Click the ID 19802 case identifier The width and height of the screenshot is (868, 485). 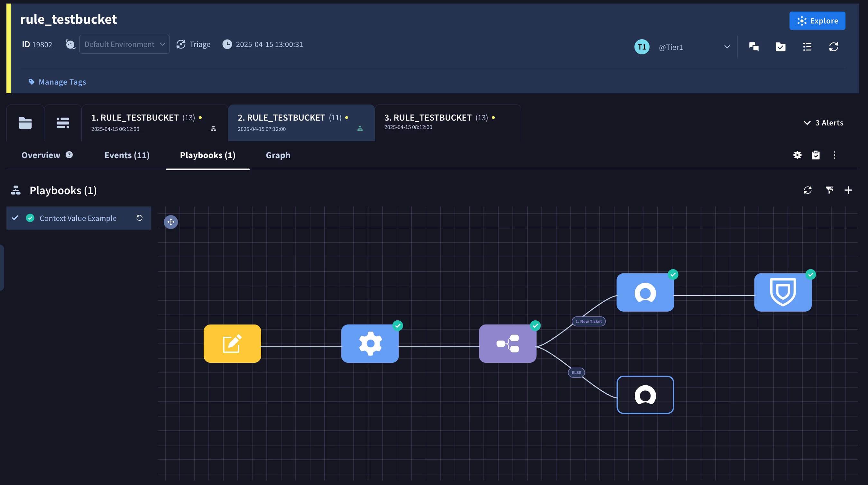coord(37,44)
